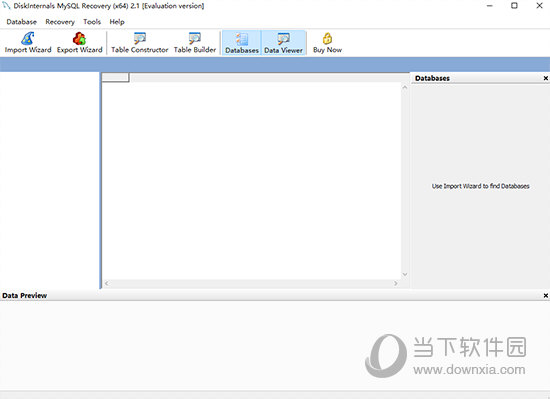Image resolution: width=550 pixels, height=399 pixels.
Task: Click the horizontal scrollbar left arrow
Action: [107, 283]
